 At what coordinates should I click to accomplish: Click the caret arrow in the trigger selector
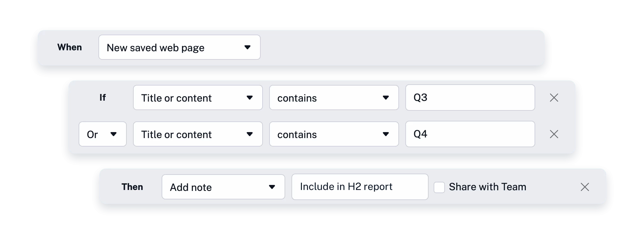(x=247, y=47)
